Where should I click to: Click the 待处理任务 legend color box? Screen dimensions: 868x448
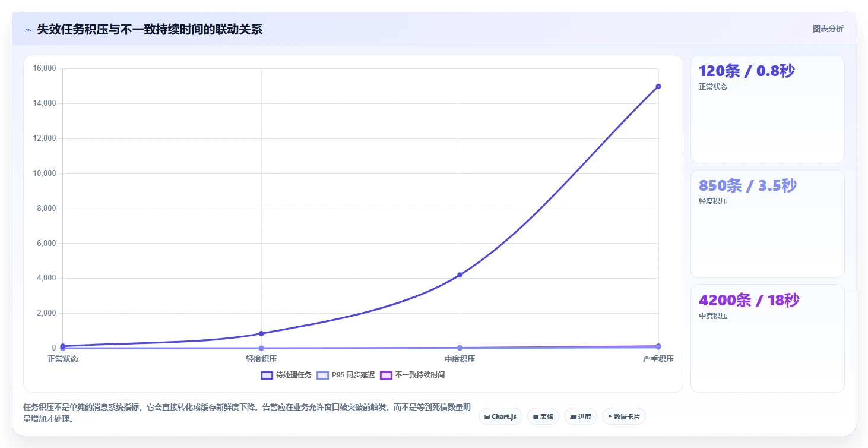click(267, 375)
